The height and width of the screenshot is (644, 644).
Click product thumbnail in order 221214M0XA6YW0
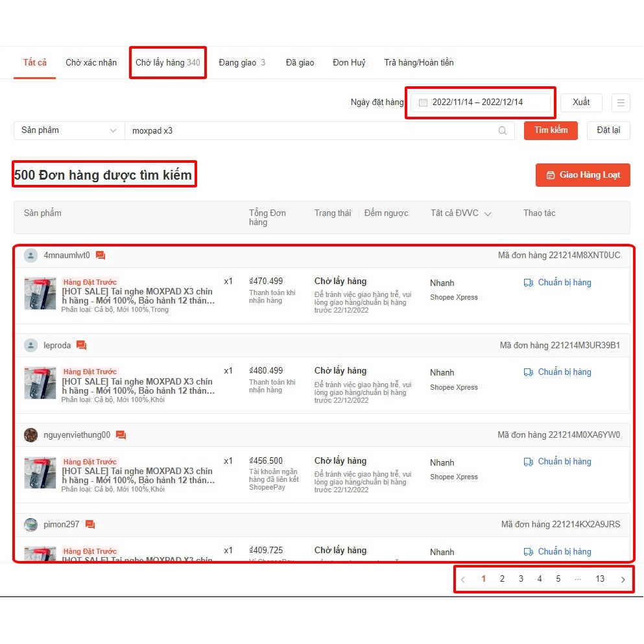40,472
